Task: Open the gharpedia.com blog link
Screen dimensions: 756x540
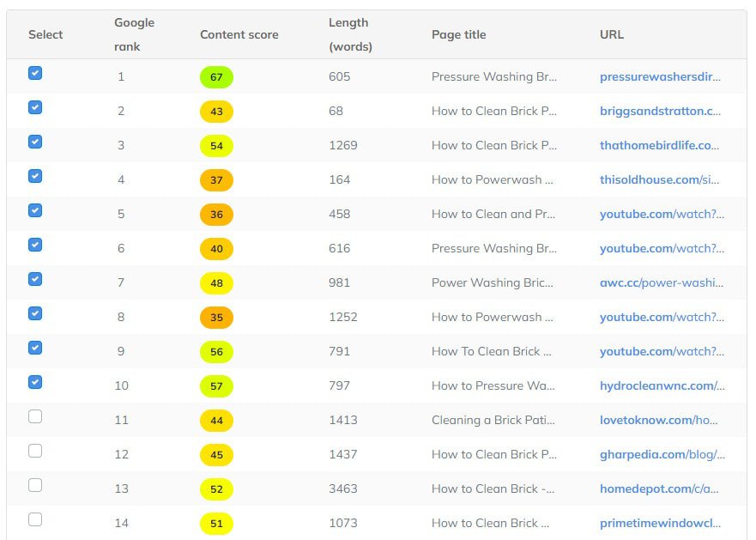Action: click(x=662, y=455)
